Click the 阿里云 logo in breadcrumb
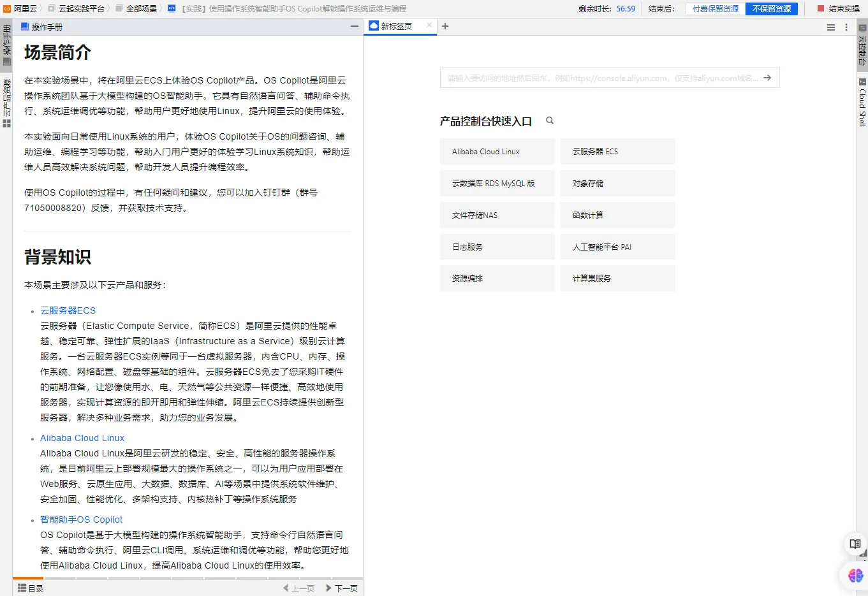The height and width of the screenshot is (596, 868). click(x=7, y=9)
